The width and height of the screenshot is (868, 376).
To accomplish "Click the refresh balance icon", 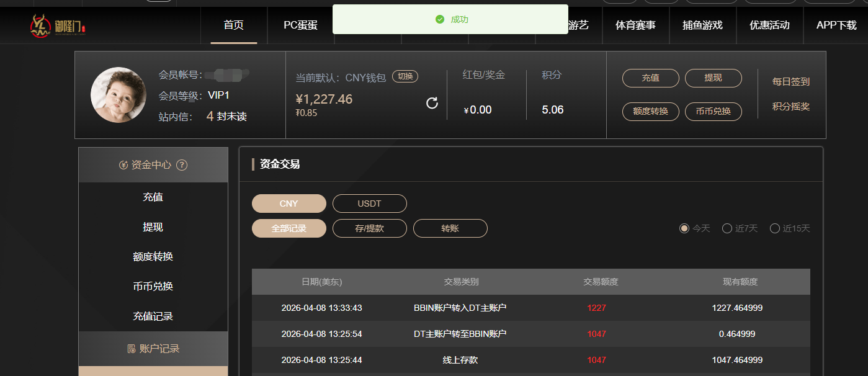I will click(x=432, y=103).
